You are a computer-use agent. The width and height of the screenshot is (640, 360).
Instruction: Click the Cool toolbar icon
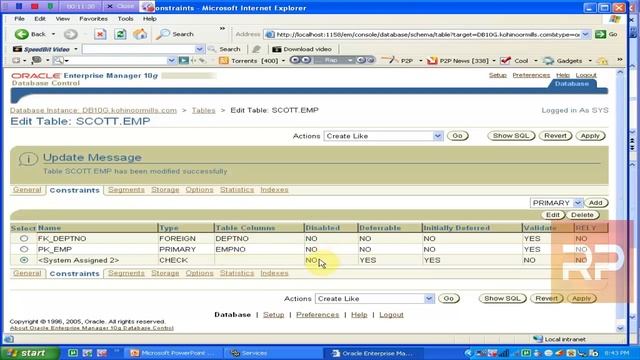pyautogui.click(x=505, y=61)
